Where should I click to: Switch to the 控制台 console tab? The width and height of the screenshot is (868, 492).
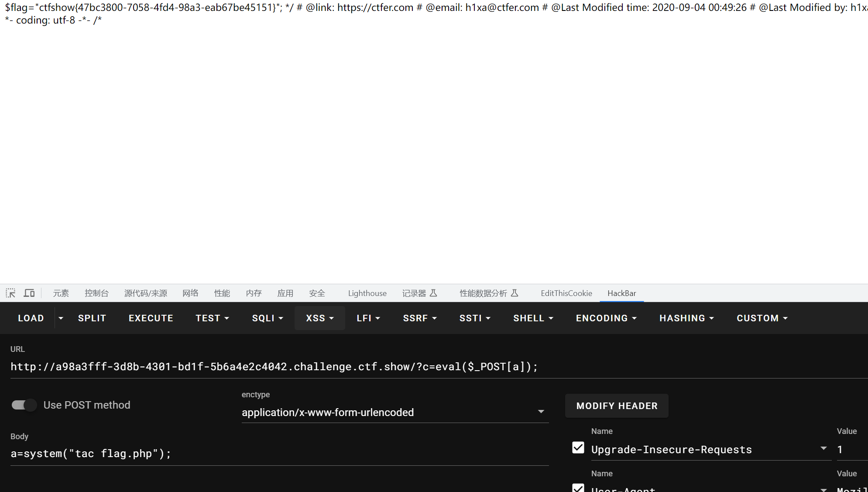coord(96,293)
